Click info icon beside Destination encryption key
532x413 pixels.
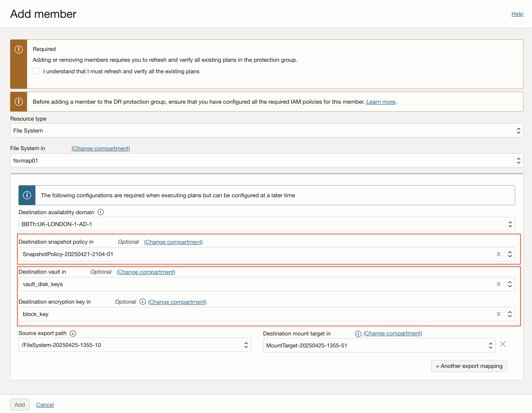143,302
